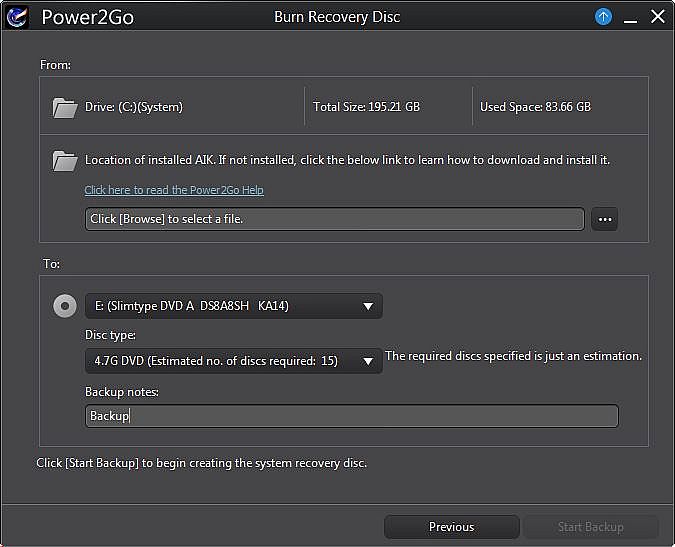Click the AIK location folder icon

(x=65, y=161)
